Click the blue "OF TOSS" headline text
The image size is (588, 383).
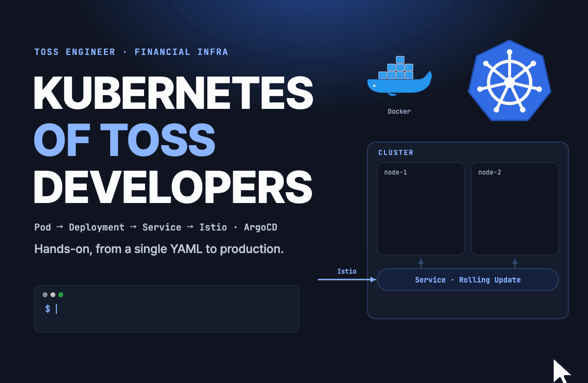tap(124, 139)
